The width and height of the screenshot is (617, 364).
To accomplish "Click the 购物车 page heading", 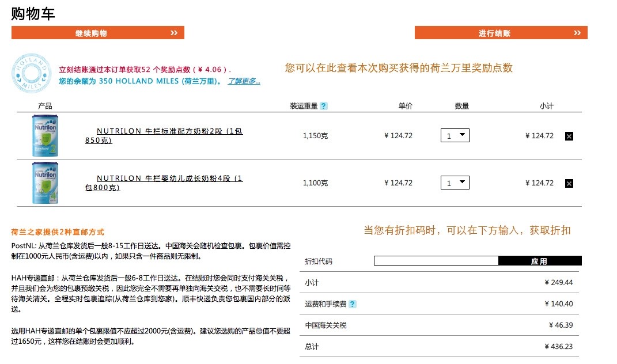I will point(33,14).
